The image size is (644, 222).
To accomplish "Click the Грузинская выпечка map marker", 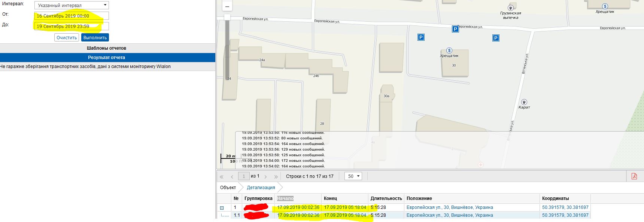I will click(510, 8).
